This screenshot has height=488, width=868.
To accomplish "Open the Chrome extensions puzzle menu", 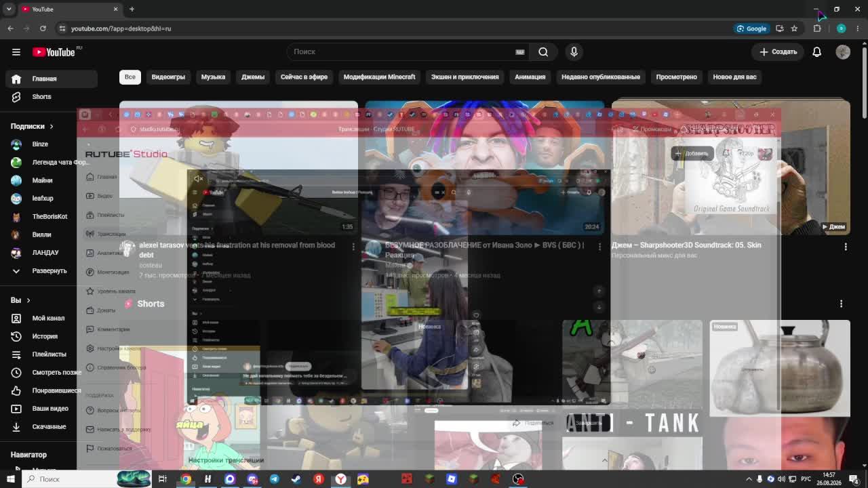I will click(817, 28).
